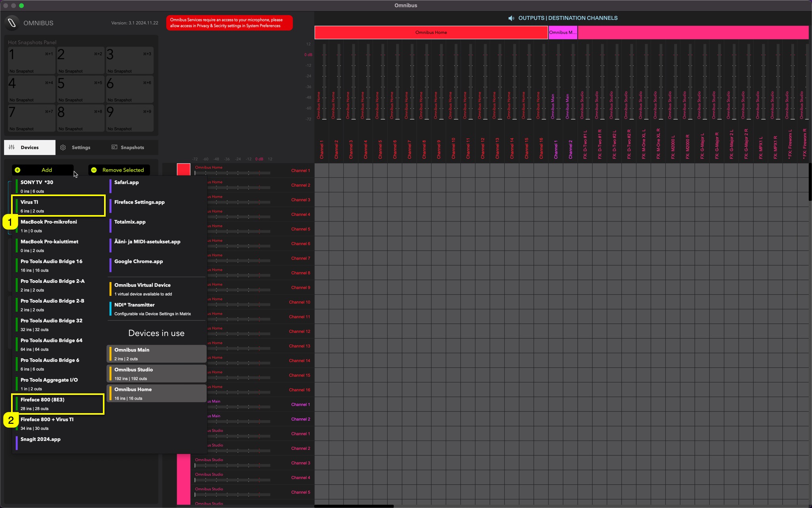812x508 pixels.
Task: Select Hot Snapshot slot 5
Action: coord(80,89)
